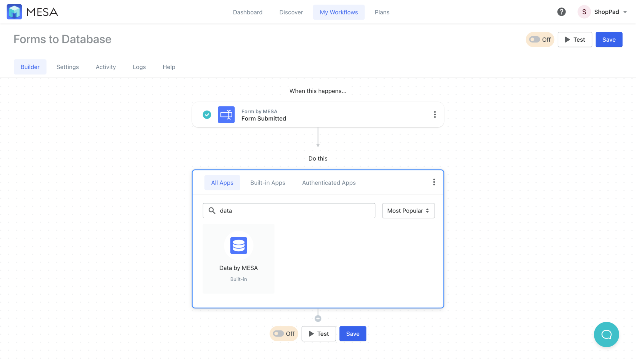Open the three-dot menu in the app picker

tap(434, 182)
